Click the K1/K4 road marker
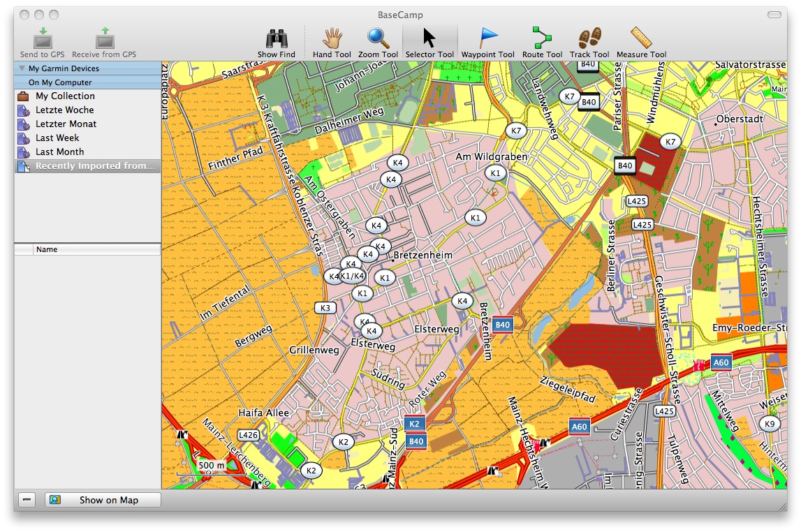The height and width of the screenshot is (532, 801). [352, 276]
